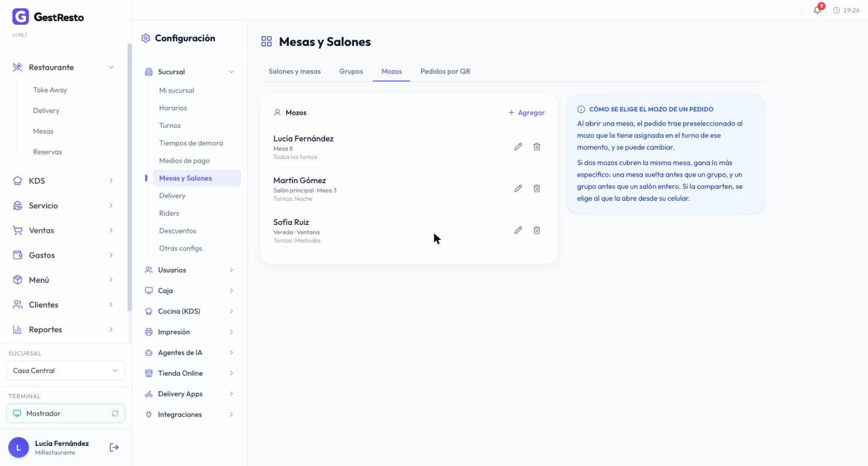This screenshot has height=466, width=868.
Task: Click the GestResto logo icon
Action: click(20, 17)
